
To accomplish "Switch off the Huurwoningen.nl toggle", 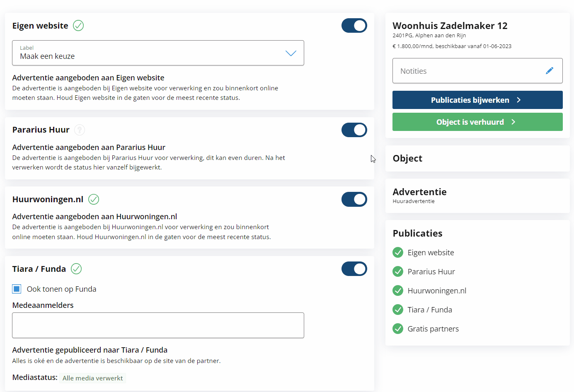I will pyautogui.click(x=354, y=199).
